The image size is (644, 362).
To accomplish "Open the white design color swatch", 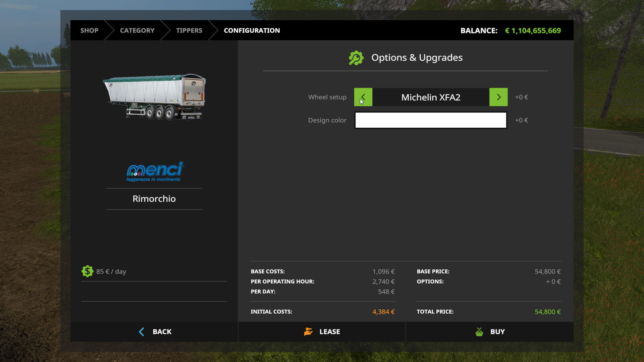I will pyautogui.click(x=431, y=120).
